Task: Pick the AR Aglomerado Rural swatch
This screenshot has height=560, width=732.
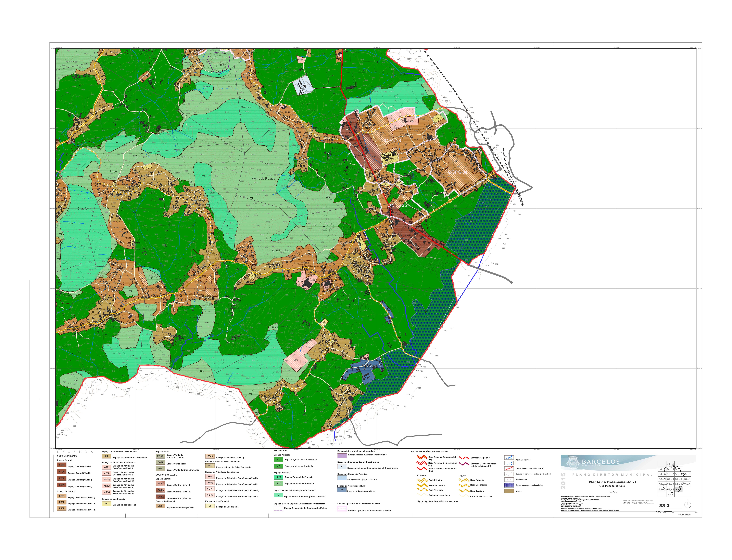Action: tap(342, 490)
